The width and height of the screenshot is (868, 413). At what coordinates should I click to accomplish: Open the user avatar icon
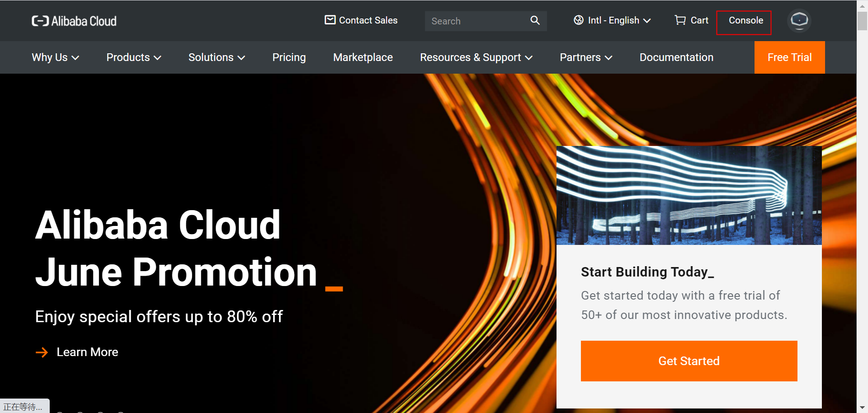[x=799, y=20]
